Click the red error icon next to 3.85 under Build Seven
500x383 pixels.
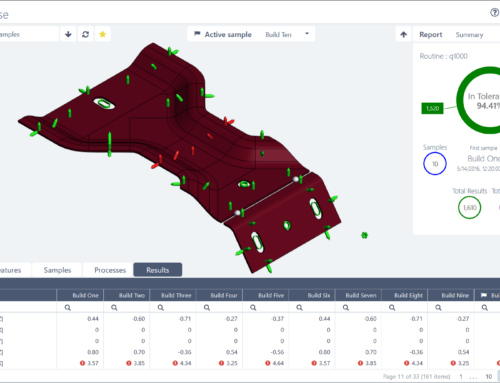(x=360, y=363)
